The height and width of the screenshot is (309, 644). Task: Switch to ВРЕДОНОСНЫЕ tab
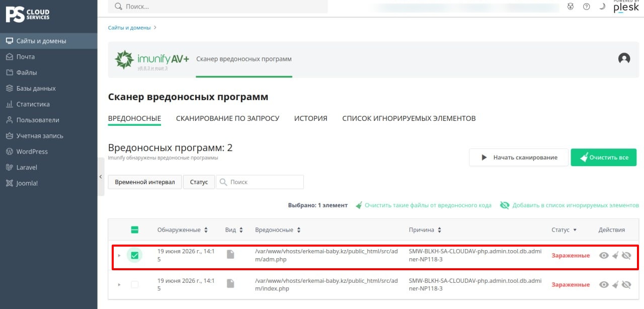pyautogui.click(x=134, y=118)
